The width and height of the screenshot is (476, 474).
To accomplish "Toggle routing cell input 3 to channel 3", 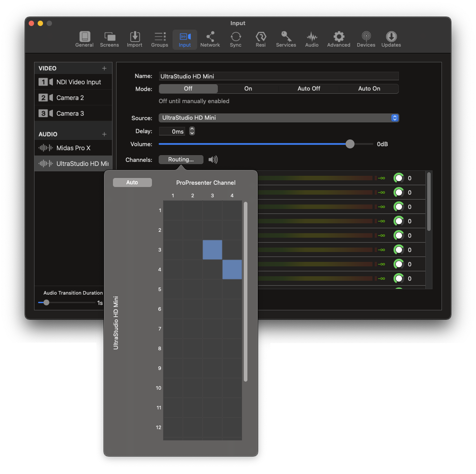I will [x=212, y=250].
